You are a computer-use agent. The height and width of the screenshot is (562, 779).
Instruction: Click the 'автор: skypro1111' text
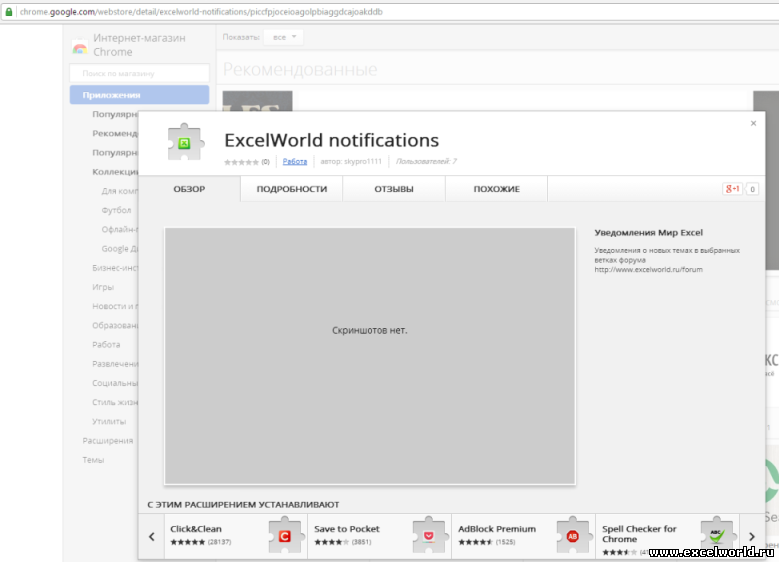click(x=351, y=161)
